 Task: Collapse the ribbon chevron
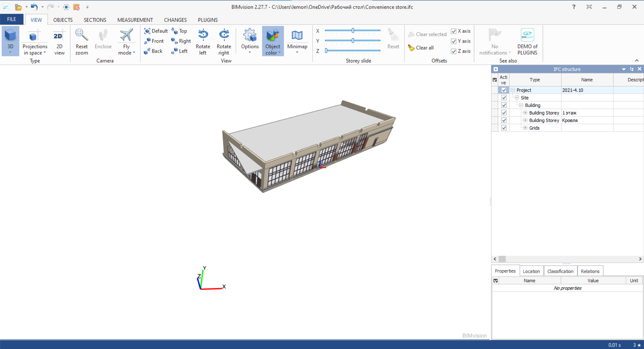[x=637, y=60]
